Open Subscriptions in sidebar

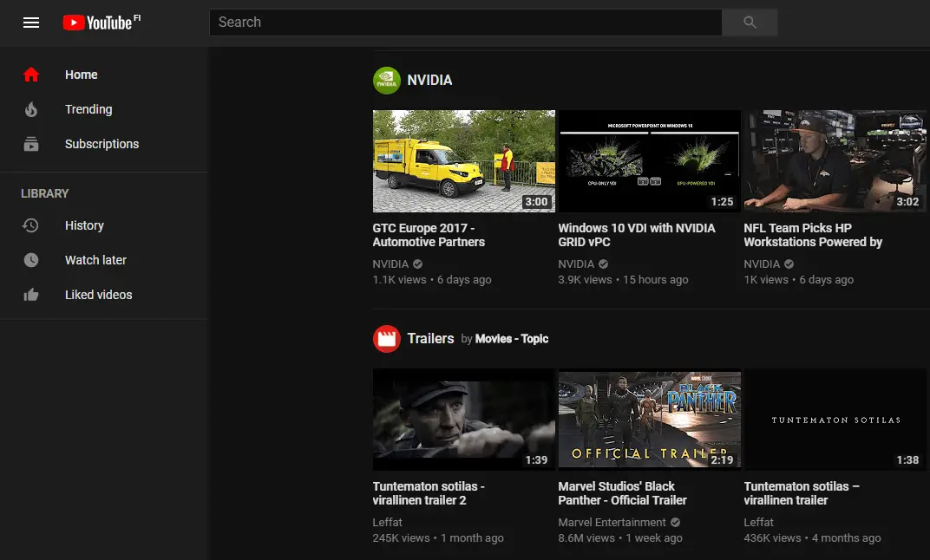(x=104, y=144)
